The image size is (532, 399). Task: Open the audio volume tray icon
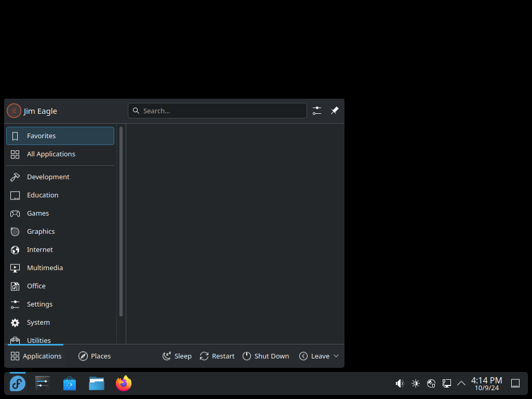click(x=400, y=383)
